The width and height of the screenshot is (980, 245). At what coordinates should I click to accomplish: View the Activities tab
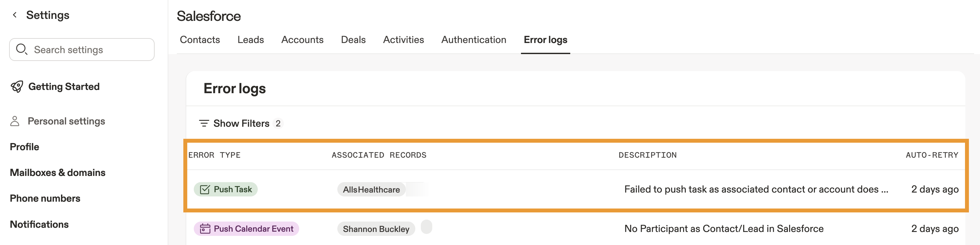(x=403, y=40)
